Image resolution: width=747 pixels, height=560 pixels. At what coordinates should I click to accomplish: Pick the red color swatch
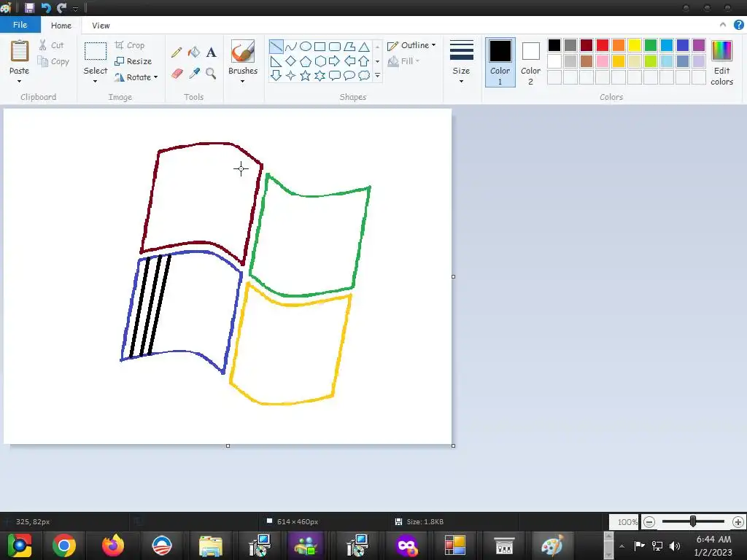602,45
